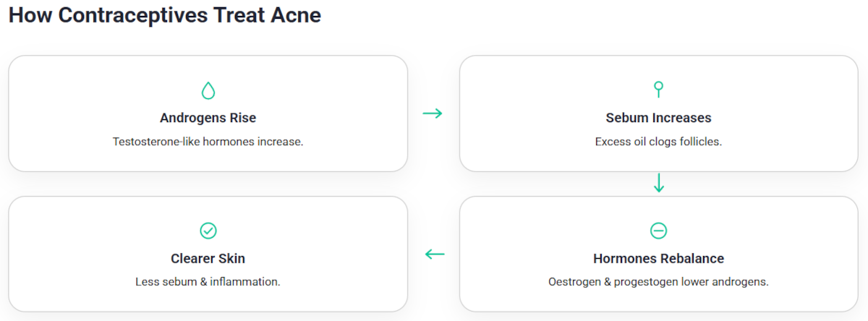The height and width of the screenshot is (321, 868).
Task: Select the Hormones Rebalance heading
Action: [x=658, y=258]
